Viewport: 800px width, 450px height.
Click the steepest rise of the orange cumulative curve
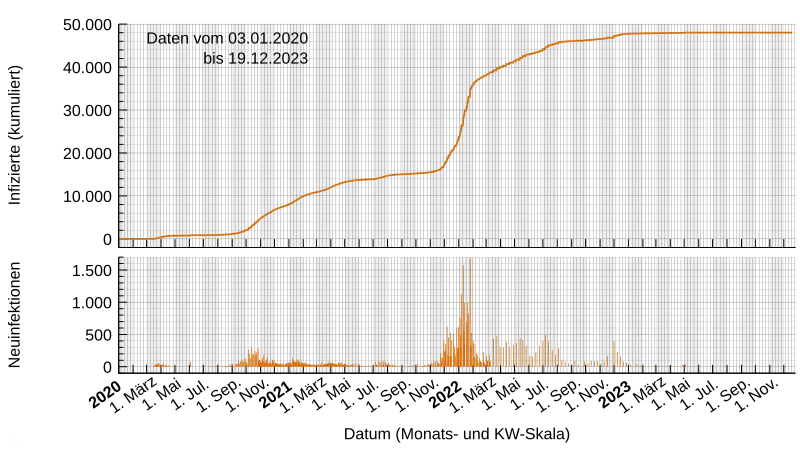[465, 110]
